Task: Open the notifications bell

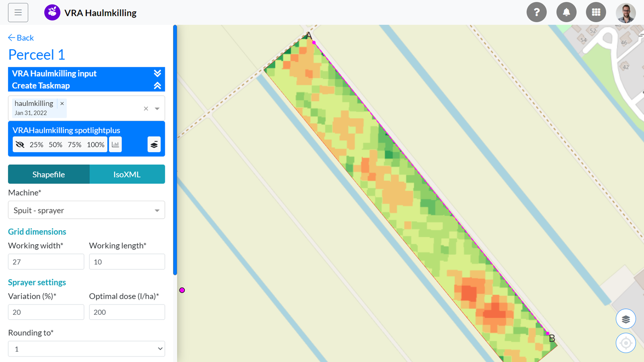Action: 566,12
